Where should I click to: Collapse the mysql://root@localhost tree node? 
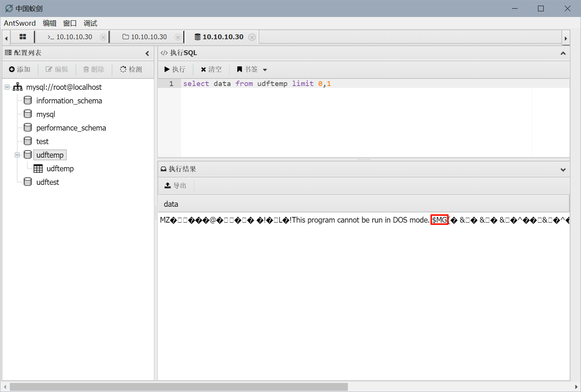[7, 87]
